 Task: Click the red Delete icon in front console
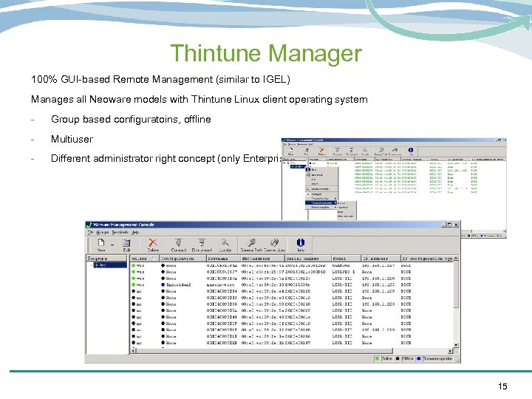click(153, 242)
